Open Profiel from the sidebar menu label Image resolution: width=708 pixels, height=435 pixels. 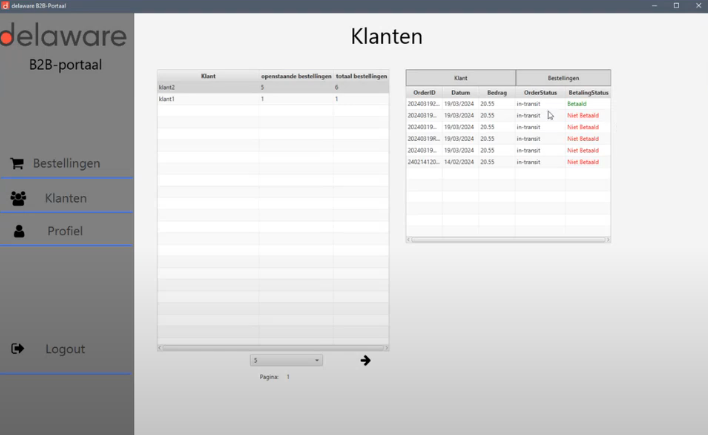[x=65, y=231]
